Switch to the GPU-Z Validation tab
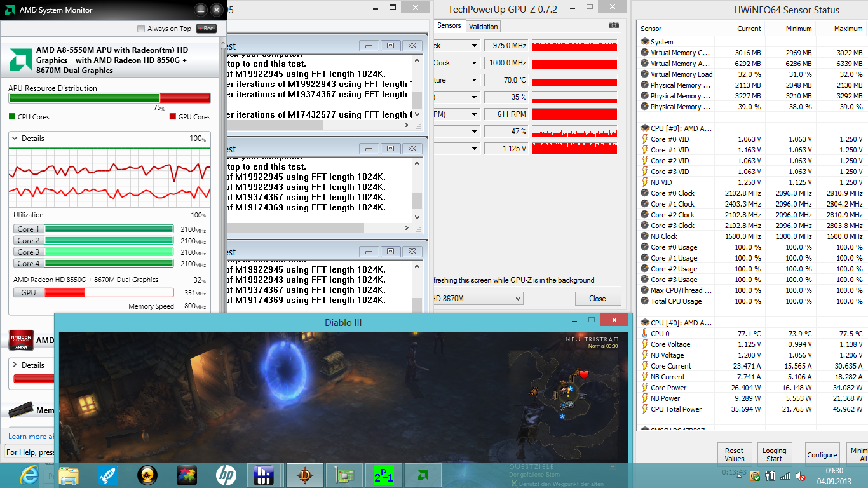The image size is (868, 488). click(483, 26)
